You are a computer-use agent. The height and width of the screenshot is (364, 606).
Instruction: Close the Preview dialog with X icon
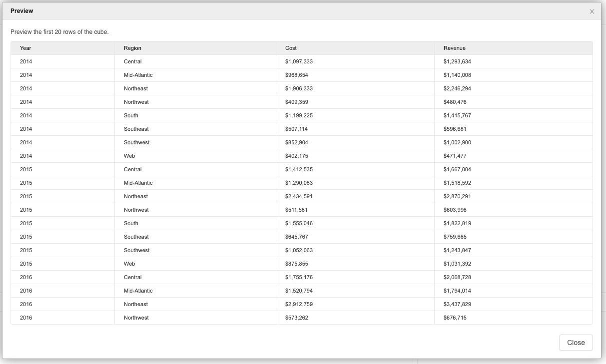[x=592, y=11]
